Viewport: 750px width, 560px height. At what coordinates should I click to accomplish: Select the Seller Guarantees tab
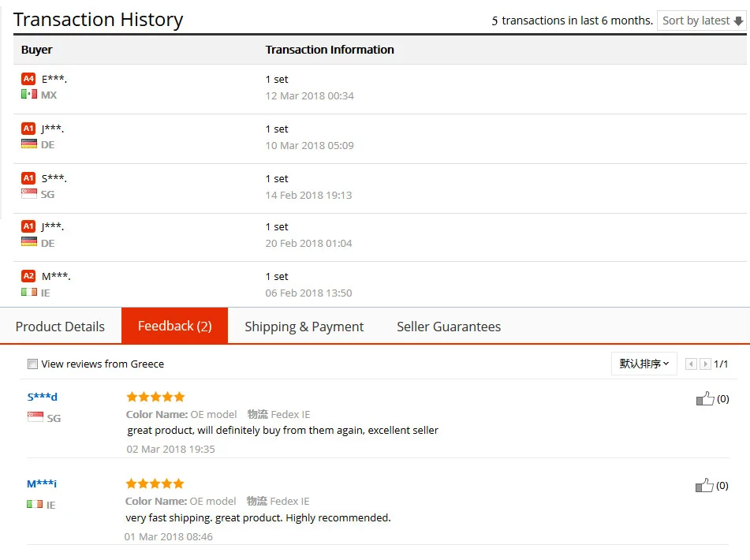449,327
